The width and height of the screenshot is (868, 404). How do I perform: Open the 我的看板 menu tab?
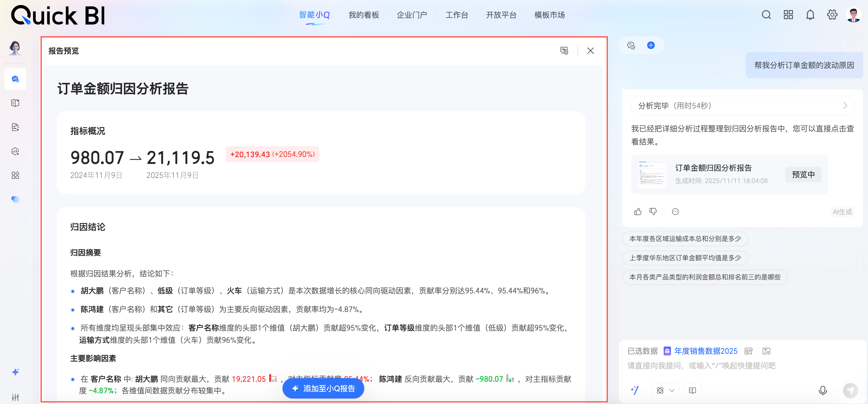click(x=364, y=15)
